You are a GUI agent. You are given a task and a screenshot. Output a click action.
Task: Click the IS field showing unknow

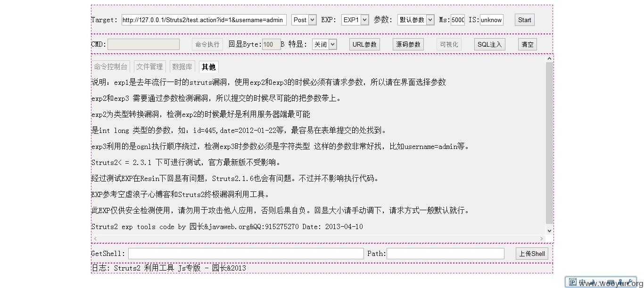tap(492, 20)
